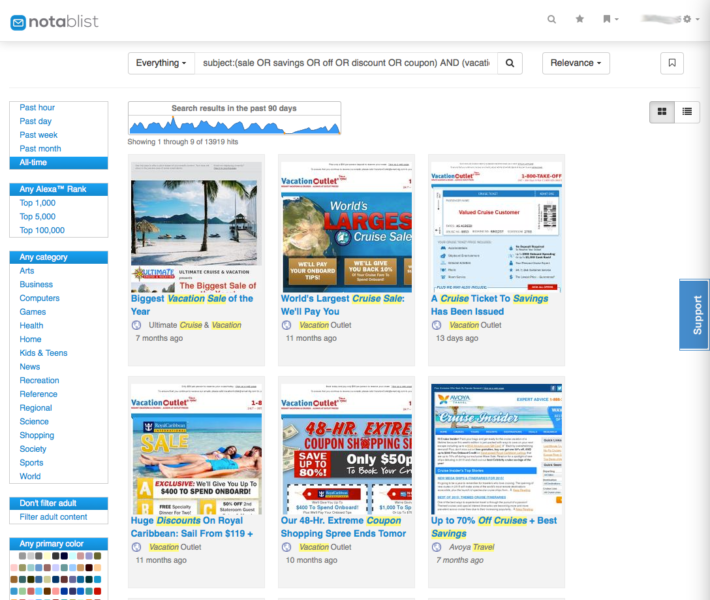Switch to list view

pyautogui.click(x=687, y=111)
